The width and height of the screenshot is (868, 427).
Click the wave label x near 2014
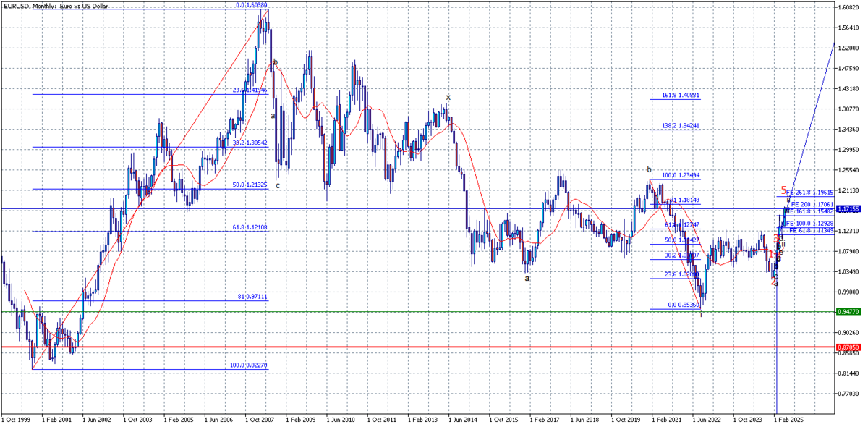448,97
